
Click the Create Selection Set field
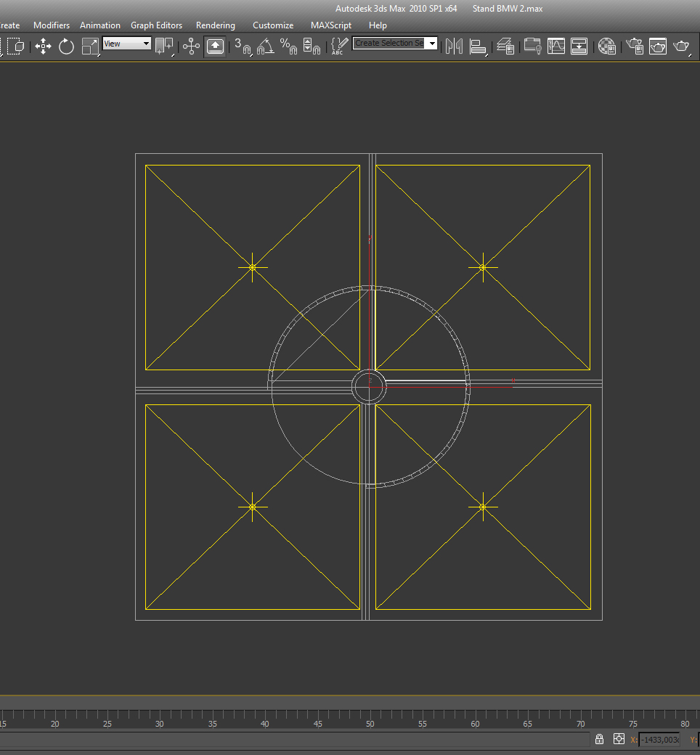tap(390, 44)
